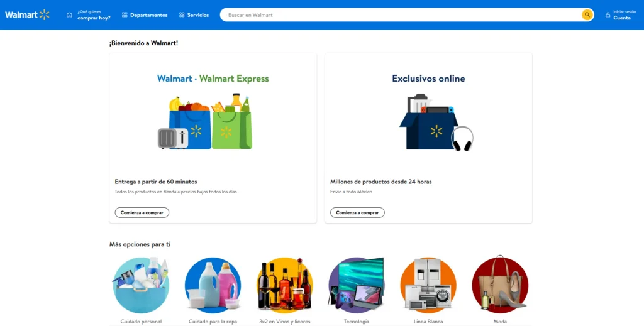
Task: Click Comienza a comprar under Walmart Express
Action: pos(142,212)
